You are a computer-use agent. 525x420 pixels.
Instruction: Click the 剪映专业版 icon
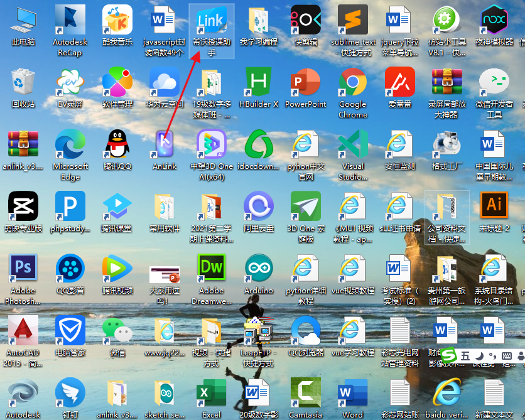click(23, 206)
